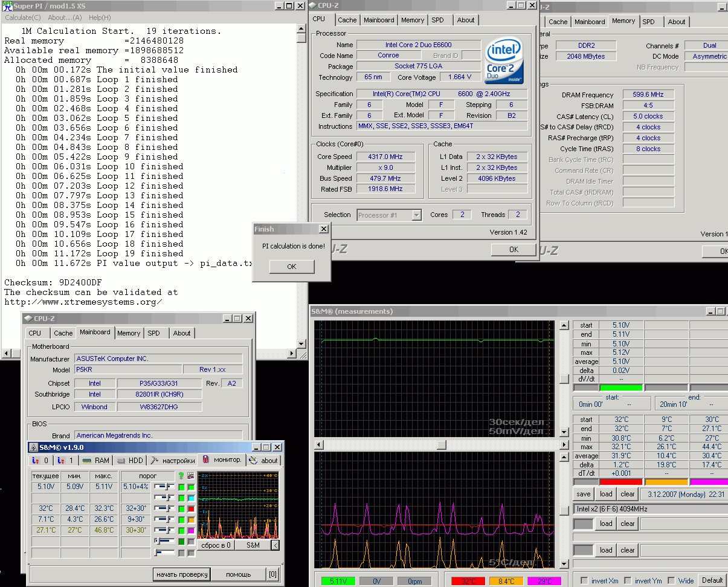Switch to Cache tab in CPU-Z processor window
Image resolution: width=728 pixels, height=587 pixels.
point(347,20)
